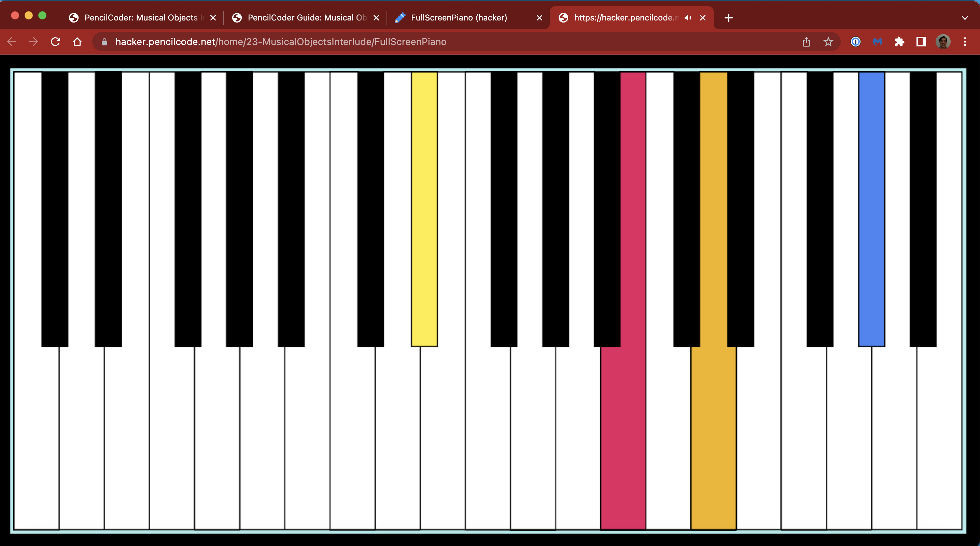Click the home page icon
Screen dimensions: 980x546
[x=77, y=42]
